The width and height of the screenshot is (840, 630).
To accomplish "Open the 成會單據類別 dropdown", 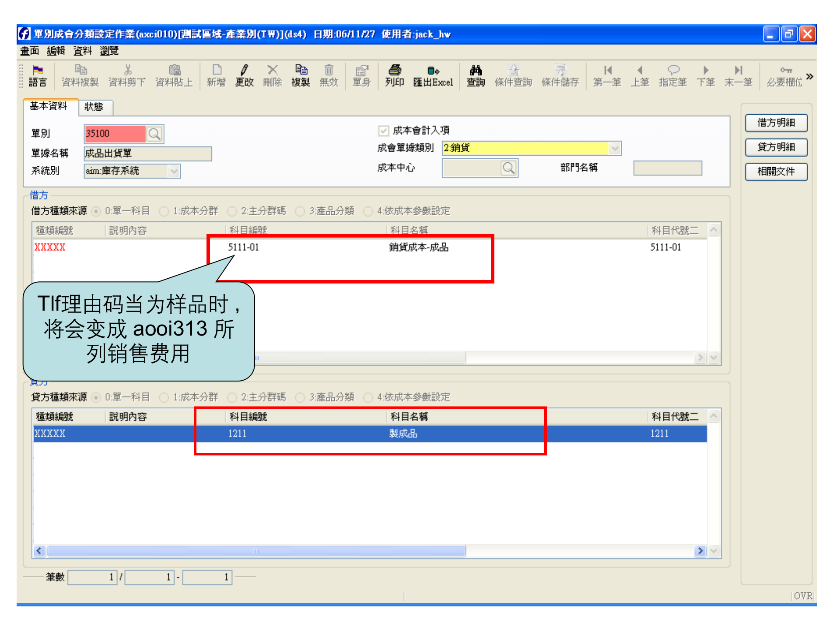I will tap(616, 148).
